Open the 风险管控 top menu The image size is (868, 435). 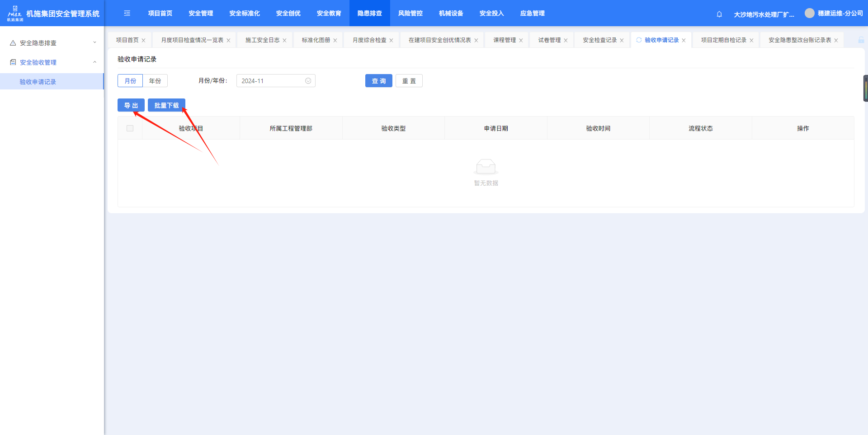click(x=410, y=14)
